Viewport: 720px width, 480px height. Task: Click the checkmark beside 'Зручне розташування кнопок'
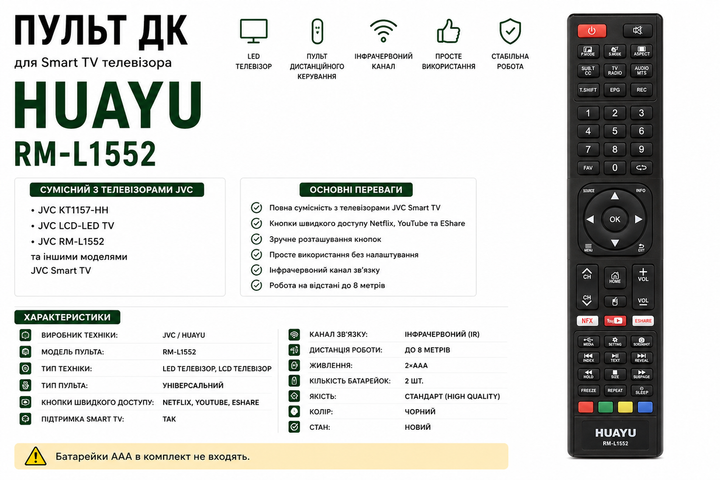pos(256,239)
